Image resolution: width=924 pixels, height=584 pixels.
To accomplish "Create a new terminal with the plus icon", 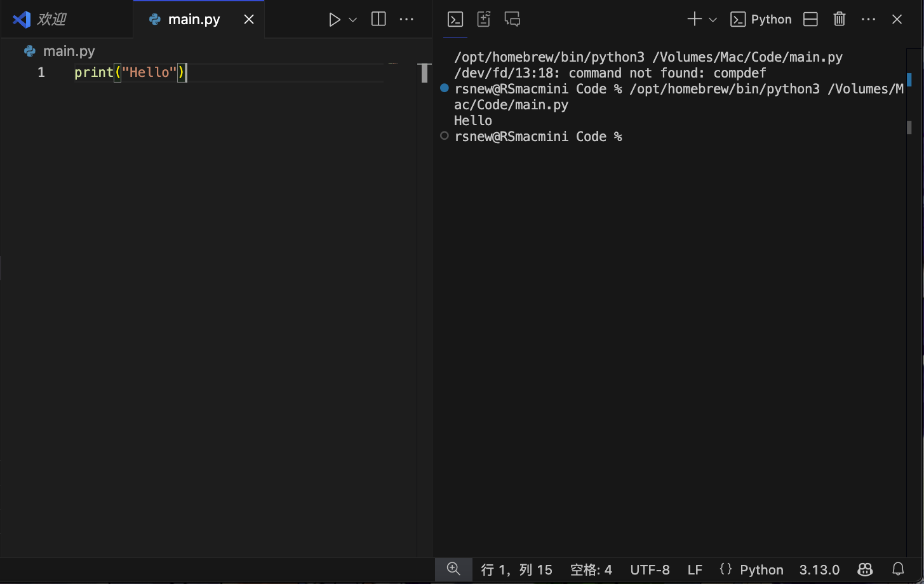I will pyautogui.click(x=694, y=19).
